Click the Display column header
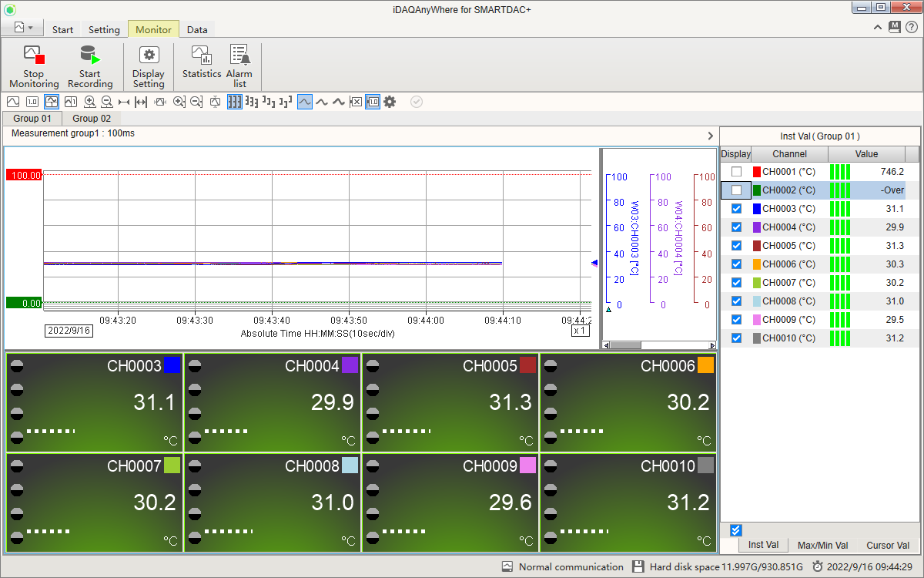This screenshot has height=578, width=924. click(x=735, y=154)
